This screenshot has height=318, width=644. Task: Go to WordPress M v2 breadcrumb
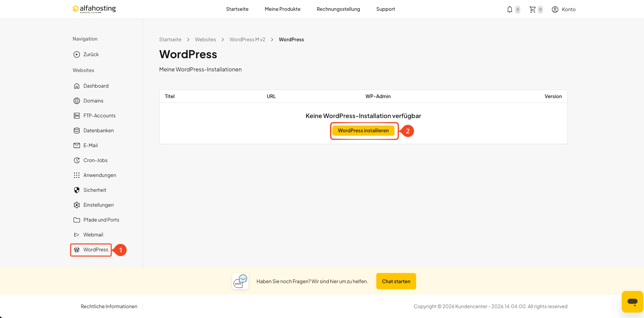pyautogui.click(x=247, y=40)
